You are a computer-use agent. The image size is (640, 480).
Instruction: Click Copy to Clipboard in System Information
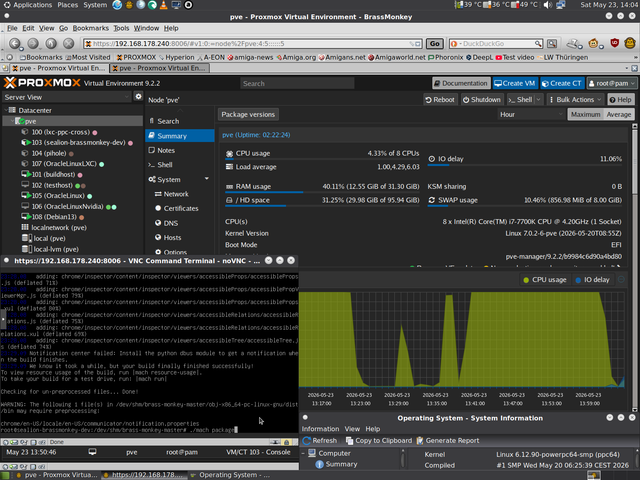[x=379, y=440]
